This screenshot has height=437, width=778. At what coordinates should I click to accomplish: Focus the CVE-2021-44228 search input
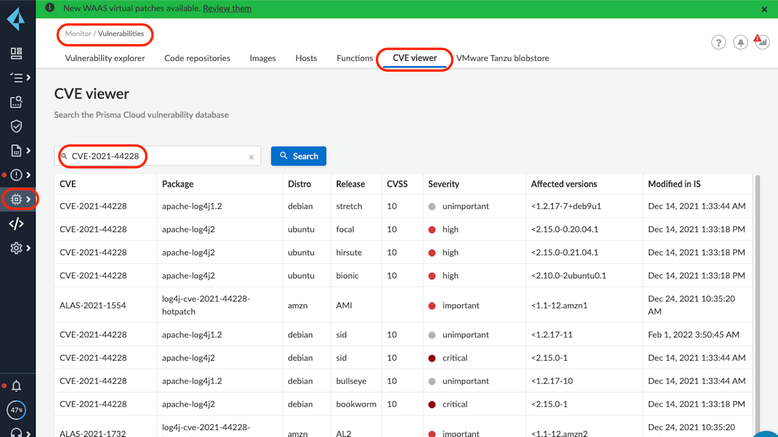tap(155, 157)
